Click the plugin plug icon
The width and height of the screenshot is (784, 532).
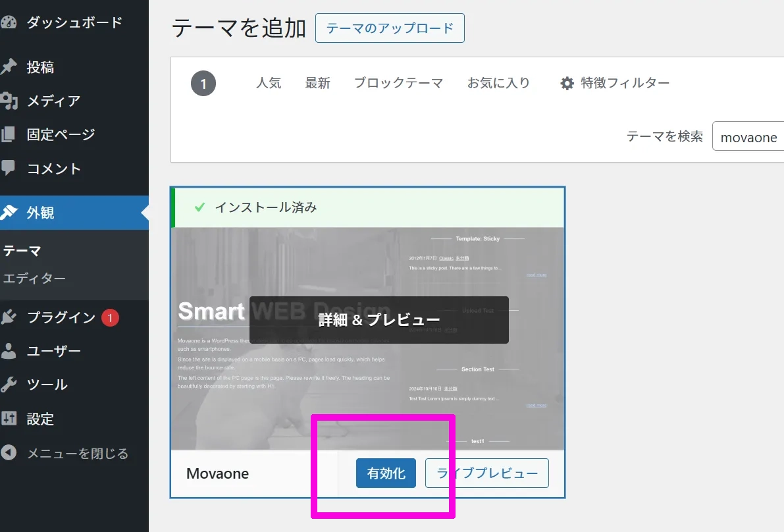[8, 317]
